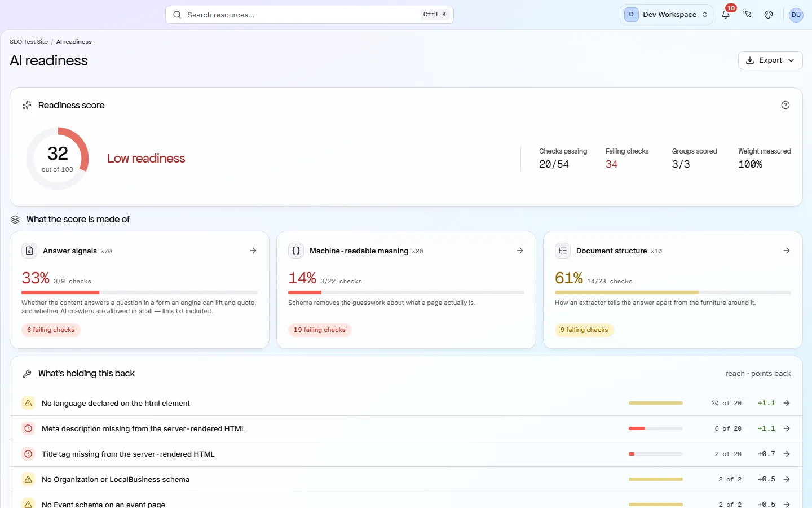812x508 pixels.
Task: Open arrow for No Organization schema row
Action: point(787,479)
